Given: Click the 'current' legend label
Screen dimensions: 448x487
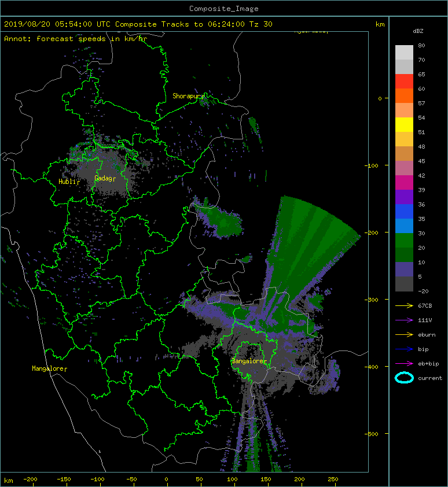Looking at the screenshot, I should pyautogui.click(x=430, y=378).
